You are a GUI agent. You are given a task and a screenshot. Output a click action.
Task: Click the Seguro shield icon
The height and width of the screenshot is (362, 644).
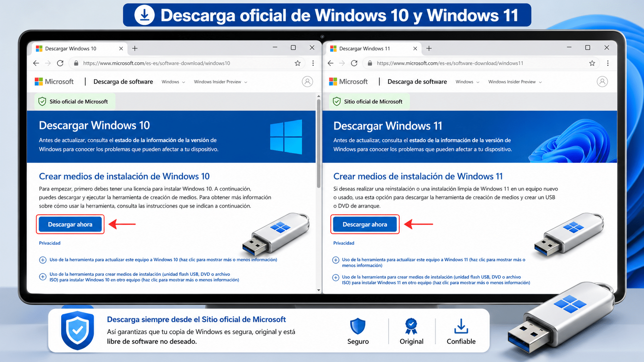[357, 326]
